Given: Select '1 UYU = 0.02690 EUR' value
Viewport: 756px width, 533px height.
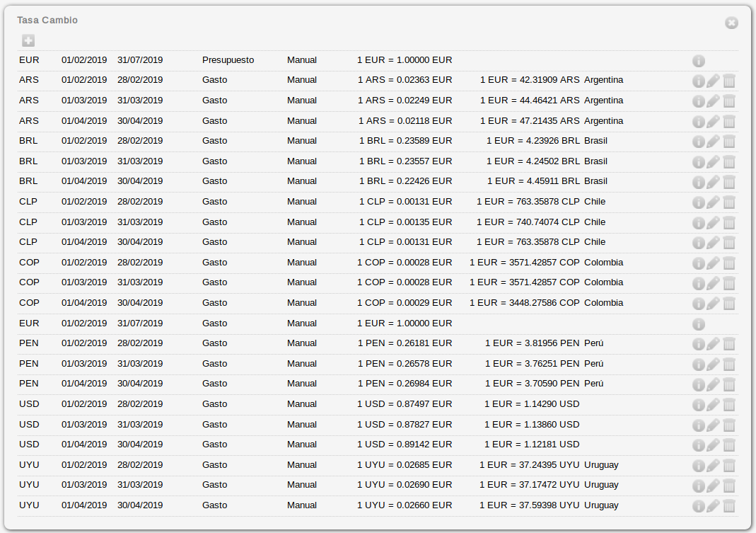Looking at the screenshot, I should click(x=405, y=485).
